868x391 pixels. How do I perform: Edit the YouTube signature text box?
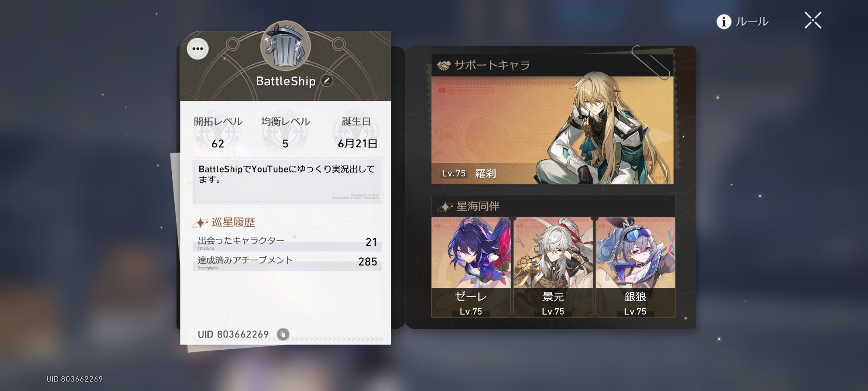[x=288, y=180]
